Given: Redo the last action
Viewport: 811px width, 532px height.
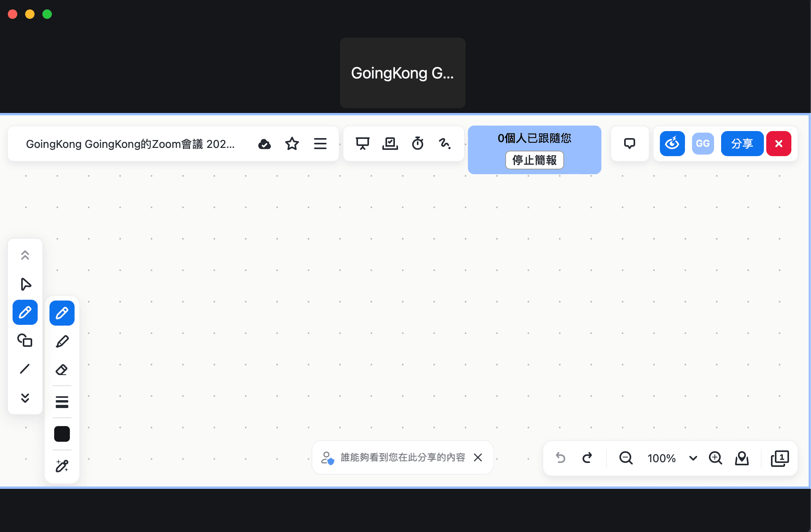Looking at the screenshot, I should pyautogui.click(x=587, y=458).
